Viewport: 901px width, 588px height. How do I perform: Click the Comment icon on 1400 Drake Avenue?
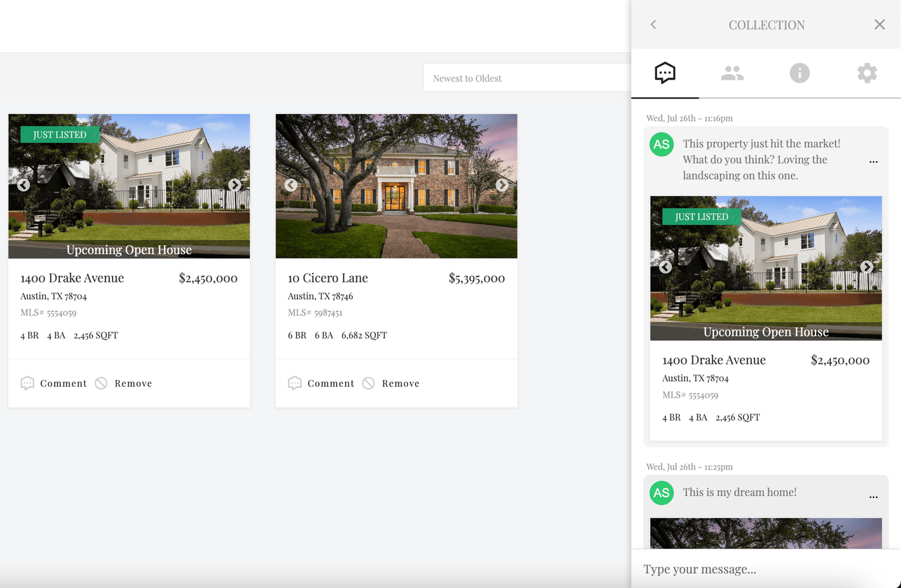click(x=27, y=383)
